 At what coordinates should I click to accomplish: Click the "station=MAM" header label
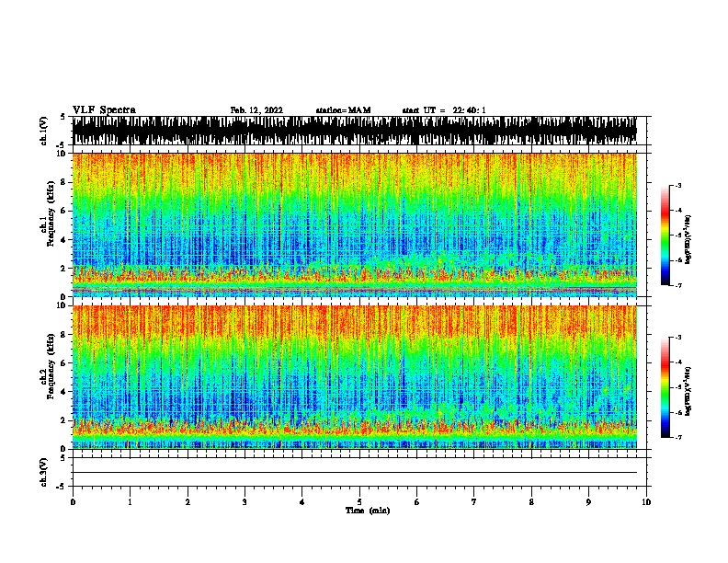click(x=343, y=110)
